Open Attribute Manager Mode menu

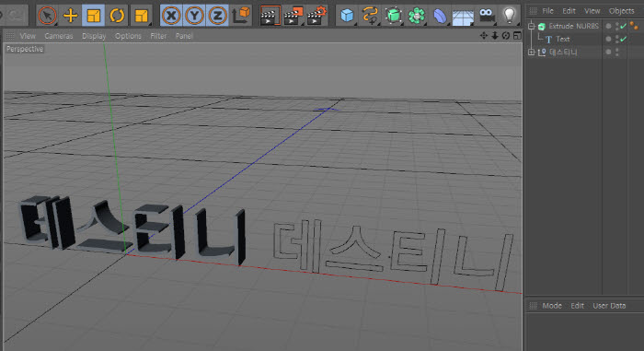tap(552, 306)
